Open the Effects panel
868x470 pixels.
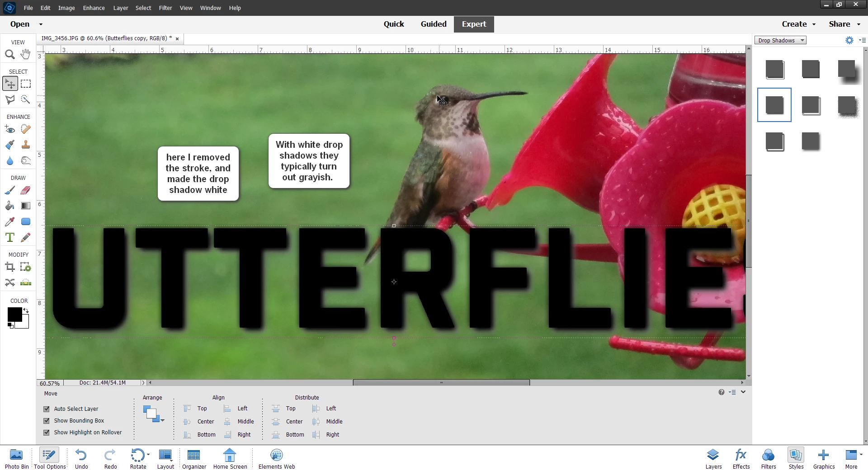tap(741, 458)
